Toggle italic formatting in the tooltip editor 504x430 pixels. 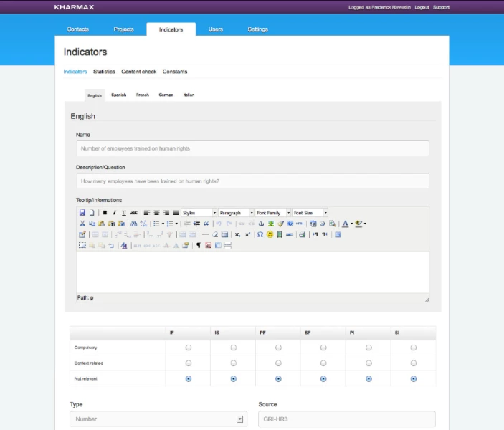pyautogui.click(x=114, y=213)
